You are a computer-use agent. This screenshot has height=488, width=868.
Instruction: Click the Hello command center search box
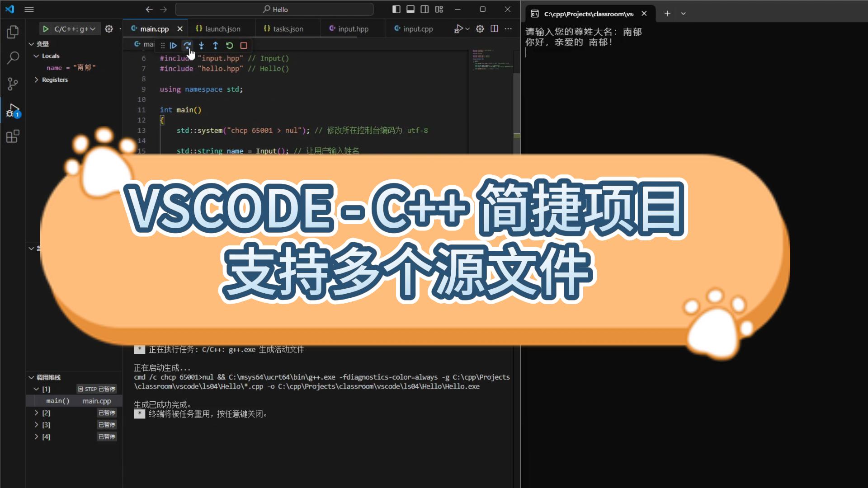[x=274, y=9]
